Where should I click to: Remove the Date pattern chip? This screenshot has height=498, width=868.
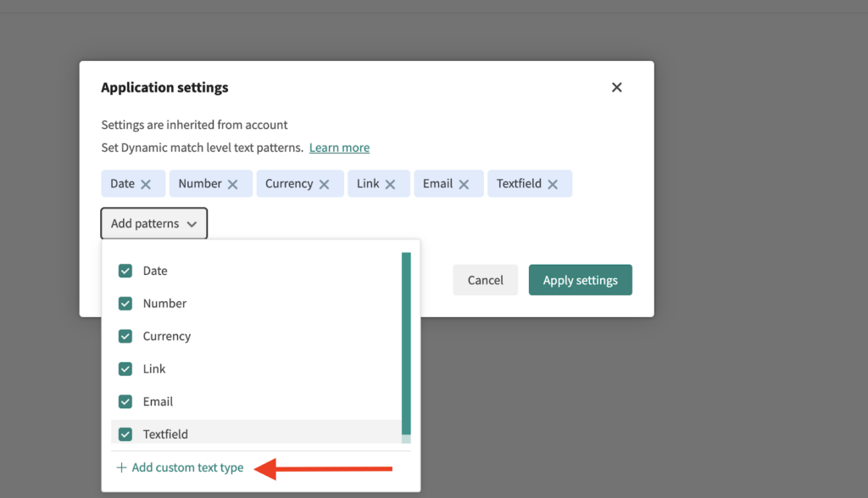146,184
